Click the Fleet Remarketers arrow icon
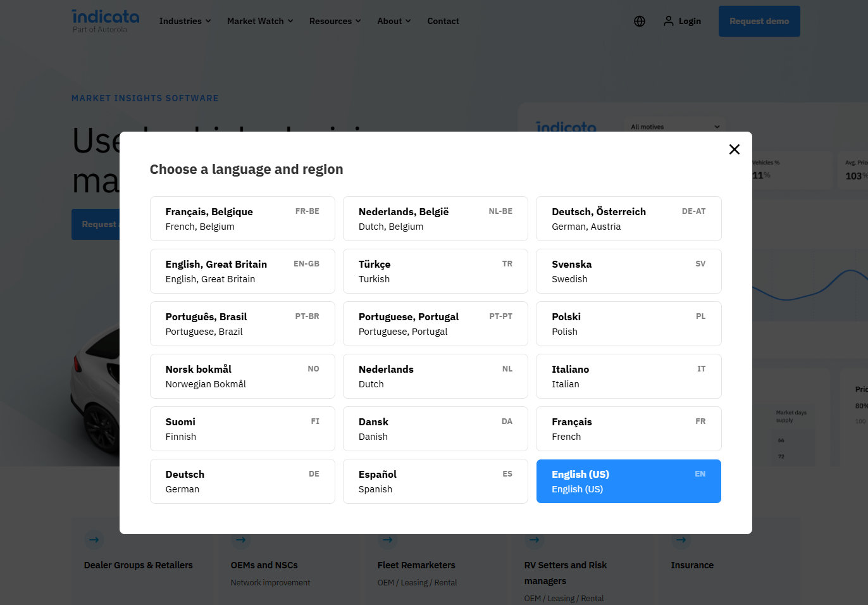The height and width of the screenshot is (605, 868). pos(388,540)
